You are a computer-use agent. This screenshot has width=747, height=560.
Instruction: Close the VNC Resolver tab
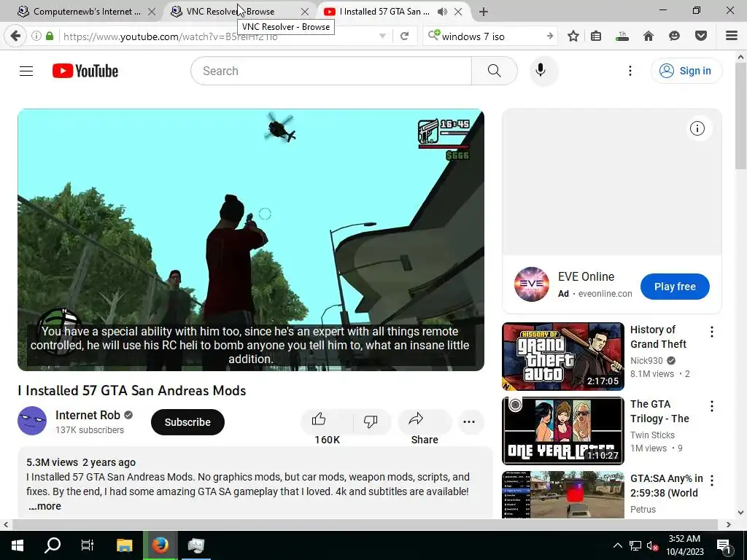305,12
